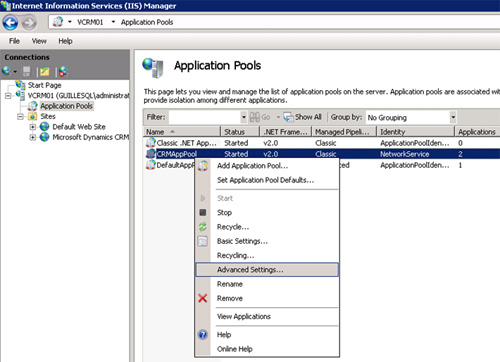The image size is (500, 362).
Task: Sort by the .NET Frame... column header
Action: 286,132
